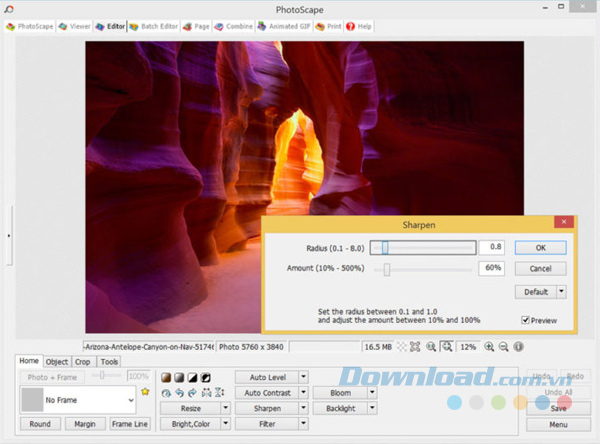This screenshot has height=444, width=600.
Task: Click the photo info icon in status bar
Action: click(x=520, y=346)
